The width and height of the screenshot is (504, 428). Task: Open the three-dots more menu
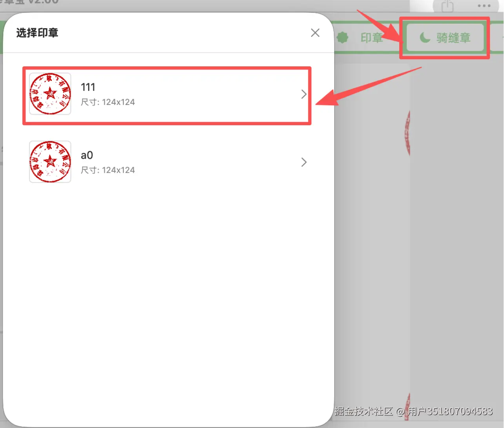tap(484, 6)
